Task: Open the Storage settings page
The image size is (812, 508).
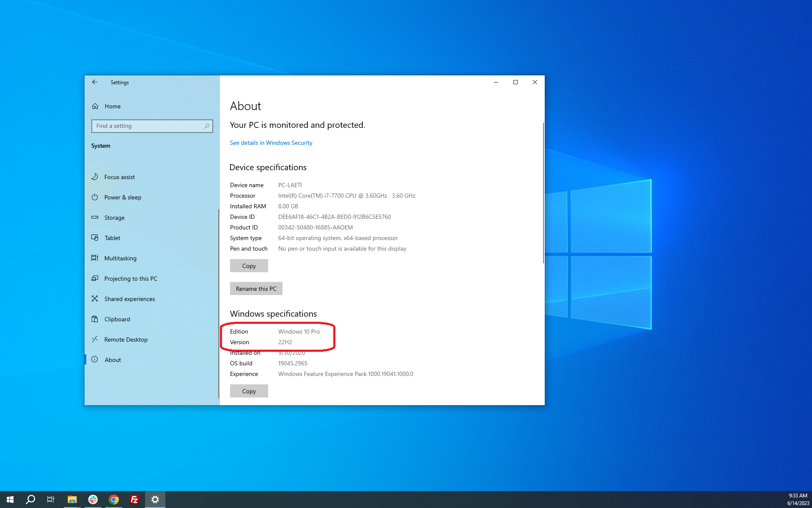Action: (114, 218)
